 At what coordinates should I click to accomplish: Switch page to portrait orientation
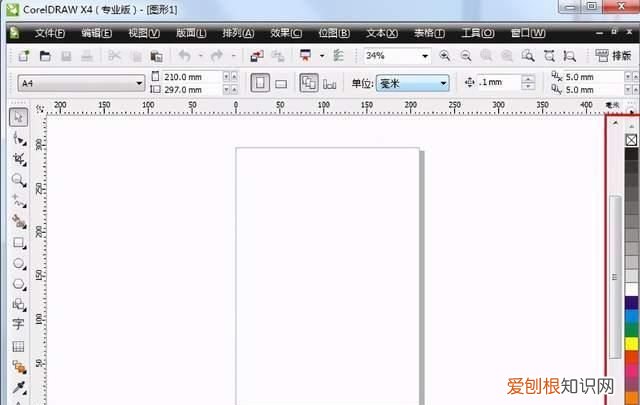pyautogui.click(x=259, y=83)
